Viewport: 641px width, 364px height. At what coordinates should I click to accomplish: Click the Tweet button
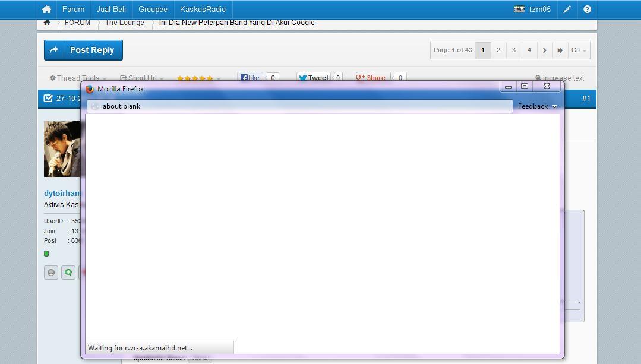tap(314, 77)
